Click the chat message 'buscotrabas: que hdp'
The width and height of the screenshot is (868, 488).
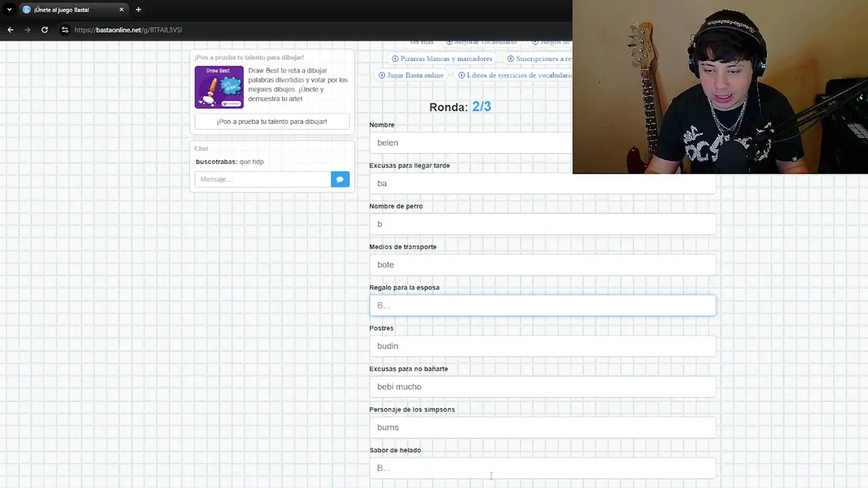(230, 161)
